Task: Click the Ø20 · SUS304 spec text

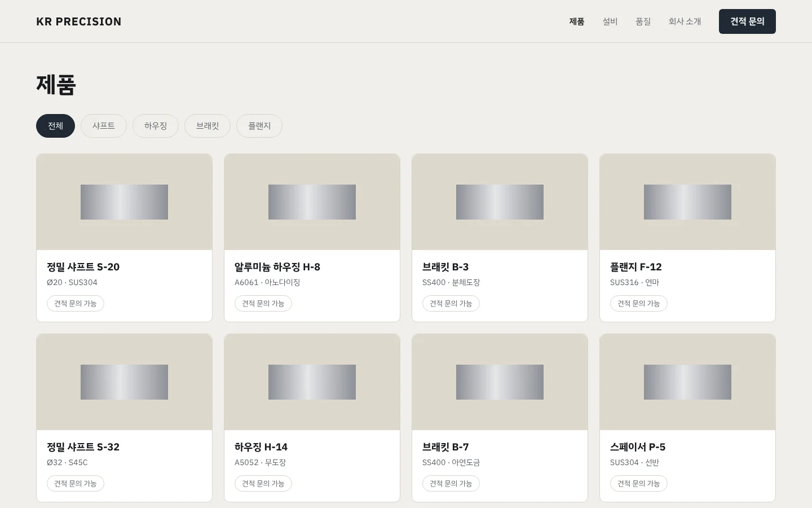Action: (x=72, y=282)
